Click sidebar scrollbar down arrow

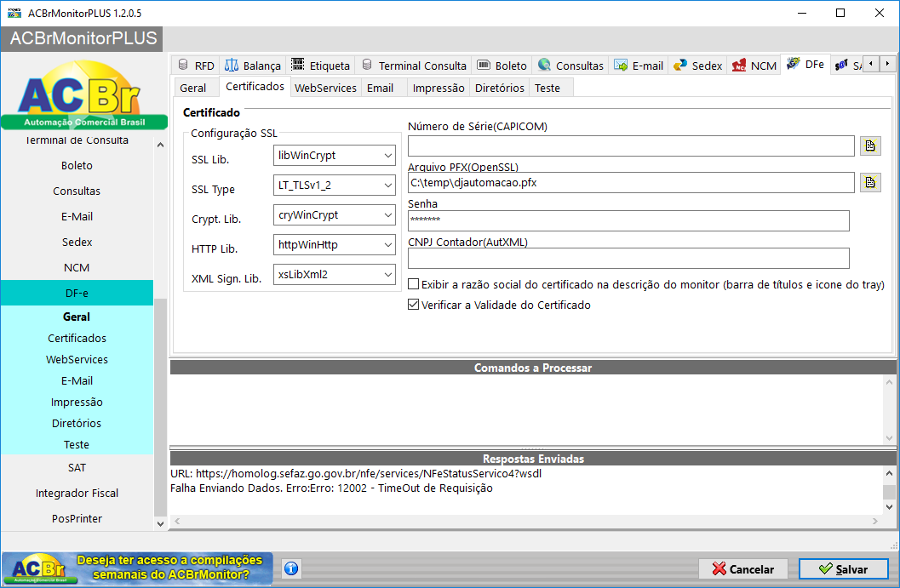160,523
